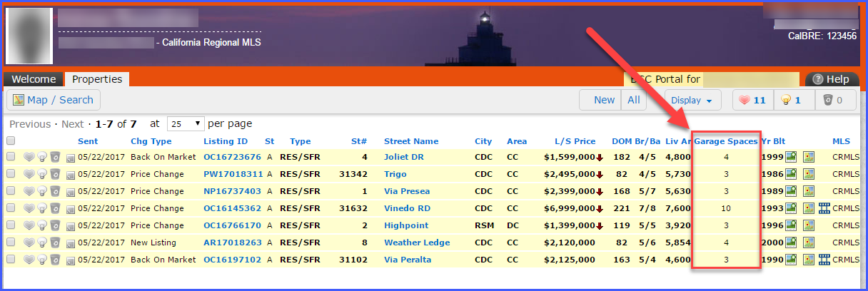The height and width of the screenshot is (291, 868).
Task: Click lightbulb possibility icon for Trigo row
Action: (x=42, y=174)
